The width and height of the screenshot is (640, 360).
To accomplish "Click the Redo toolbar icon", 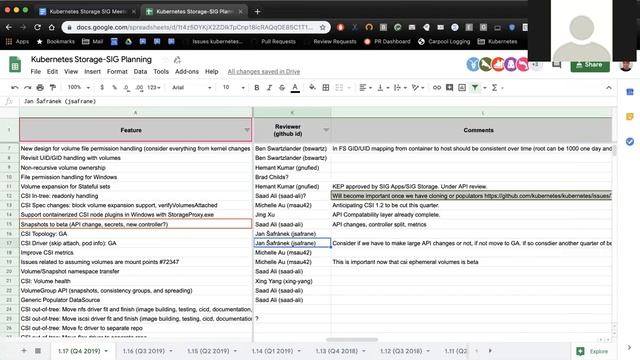I will [27, 87].
